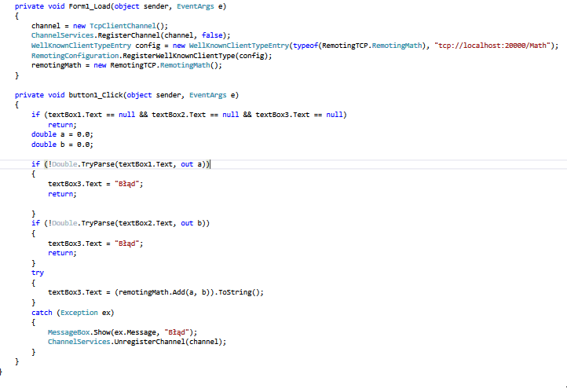Click TryParse on the textBox1.Text line
567x392 pixels.
point(97,164)
